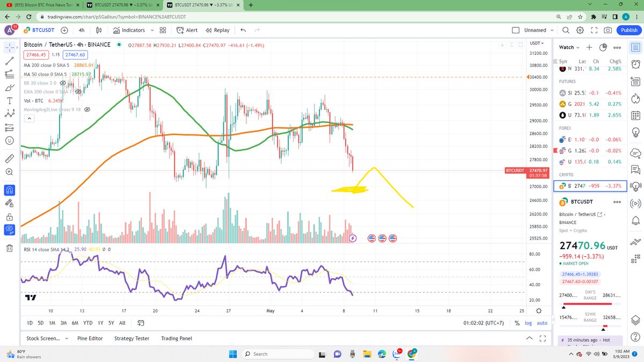The width and height of the screenshot is (644, 362).
Task: Select the BTCUSDT row in the watchlist
Action: [x=590, y=186]
